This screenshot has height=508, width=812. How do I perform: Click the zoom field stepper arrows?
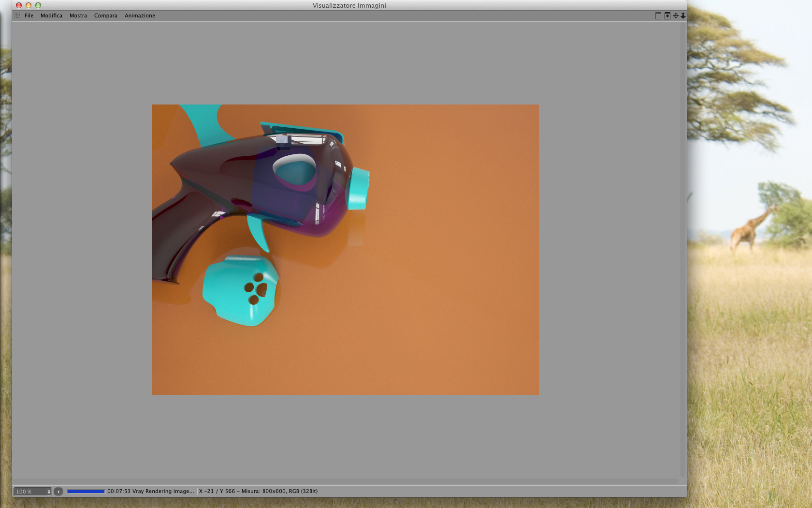(x=49, y=492)
